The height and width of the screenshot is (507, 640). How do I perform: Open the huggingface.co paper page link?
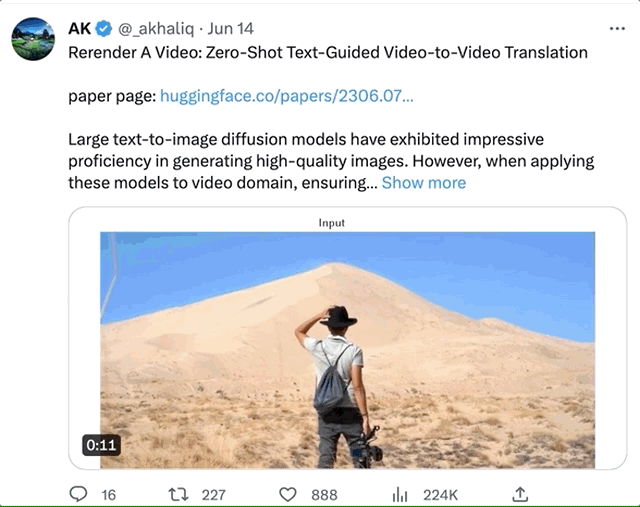pyautogui.click(x=287, y=96)
